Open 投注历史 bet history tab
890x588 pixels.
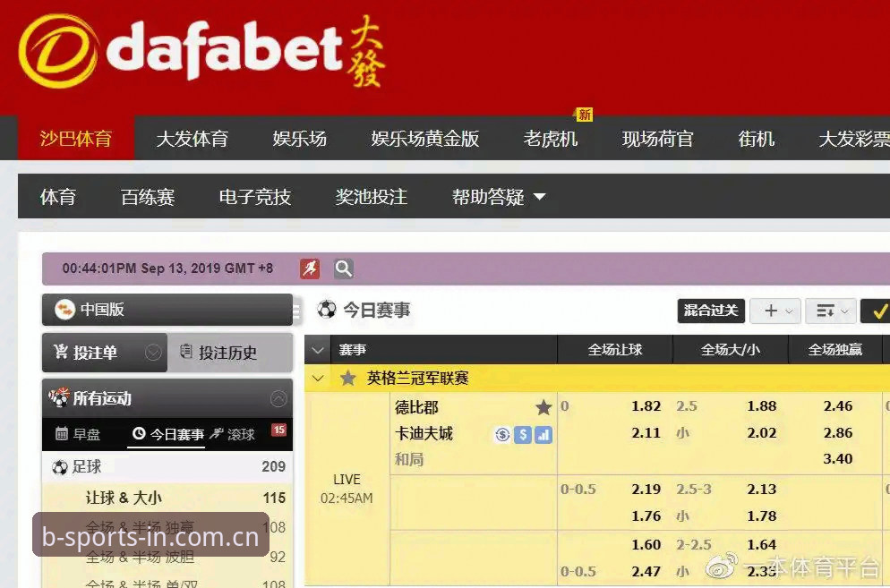point(230,353)
